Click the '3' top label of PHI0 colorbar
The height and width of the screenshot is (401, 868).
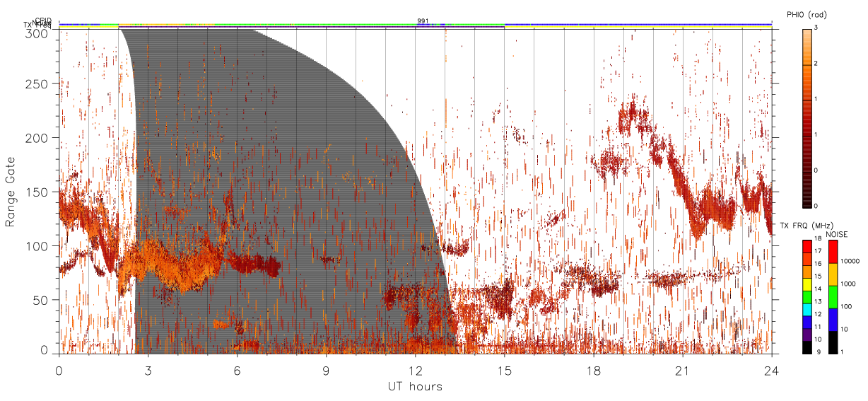click(x=816, y=28)
